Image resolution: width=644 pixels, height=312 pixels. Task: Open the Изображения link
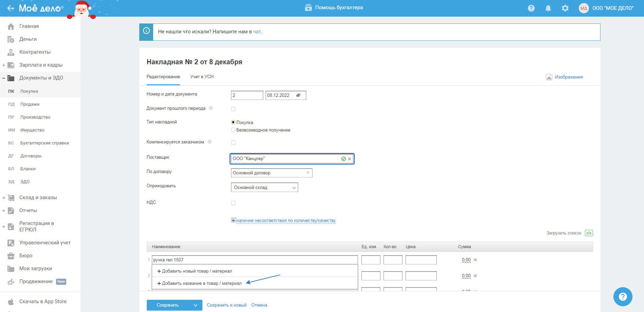(569, 77)
